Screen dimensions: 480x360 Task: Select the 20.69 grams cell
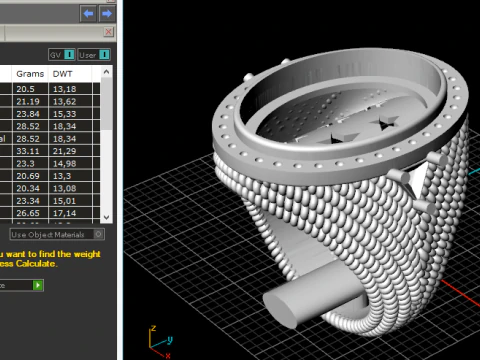pos(30,176)
